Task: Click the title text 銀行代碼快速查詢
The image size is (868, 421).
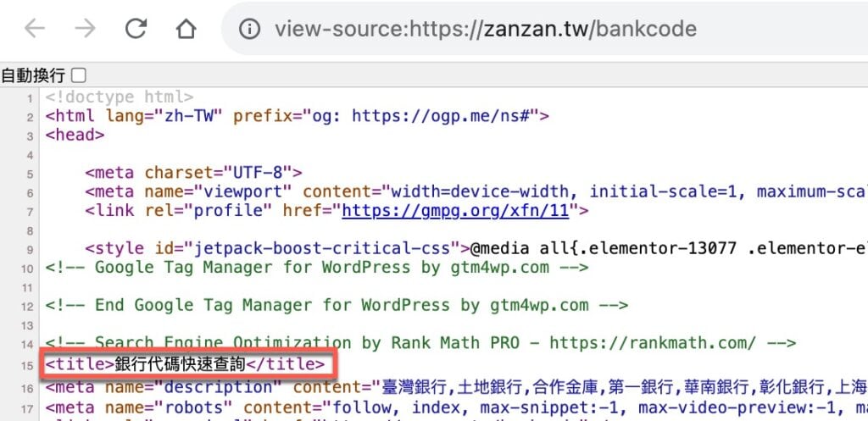Action: click(x=180, y=364)
